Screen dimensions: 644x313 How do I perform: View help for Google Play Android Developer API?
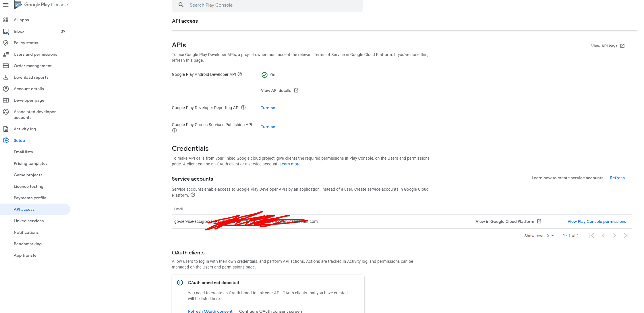[240, 74]
